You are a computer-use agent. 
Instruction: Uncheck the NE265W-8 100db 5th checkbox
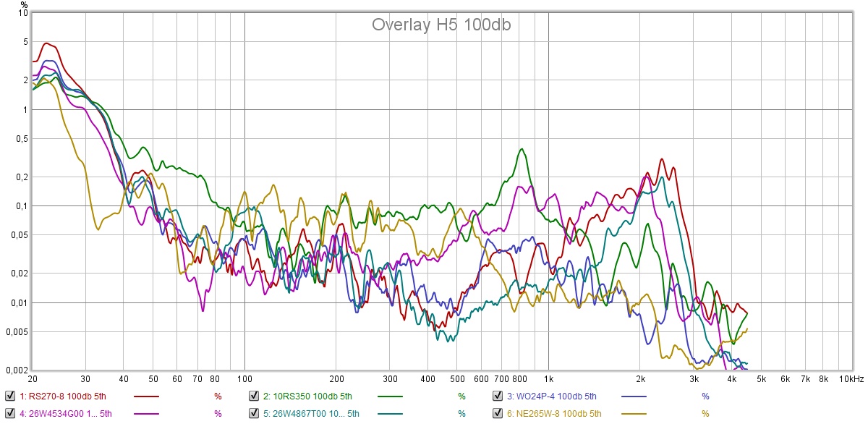498,414
